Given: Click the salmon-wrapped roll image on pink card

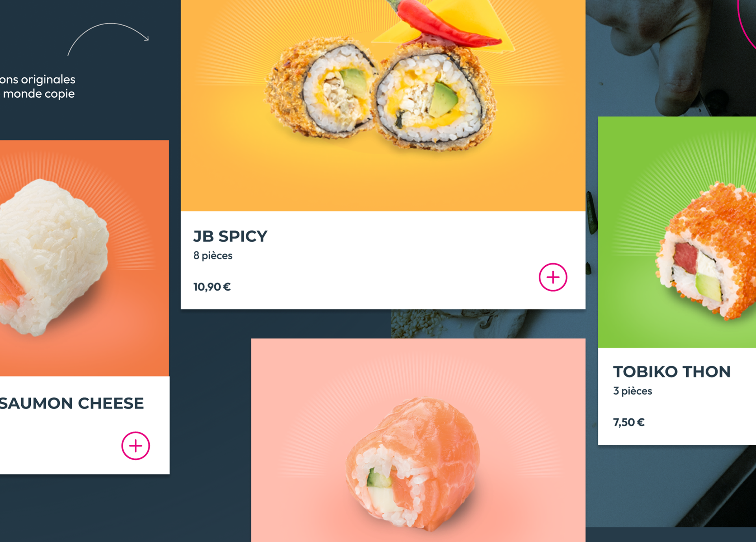Looking at the screenshot, I should (x=413, y=464).
